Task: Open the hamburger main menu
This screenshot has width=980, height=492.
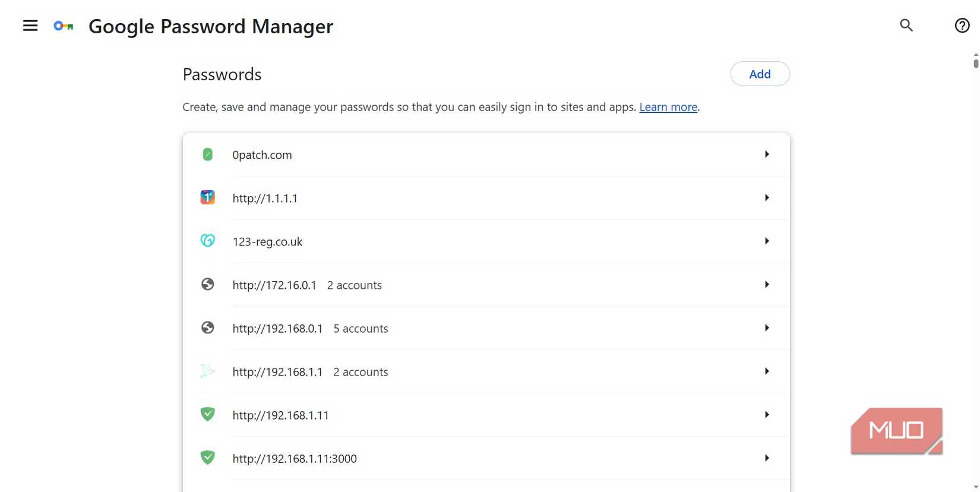Action: pos(30,26)
